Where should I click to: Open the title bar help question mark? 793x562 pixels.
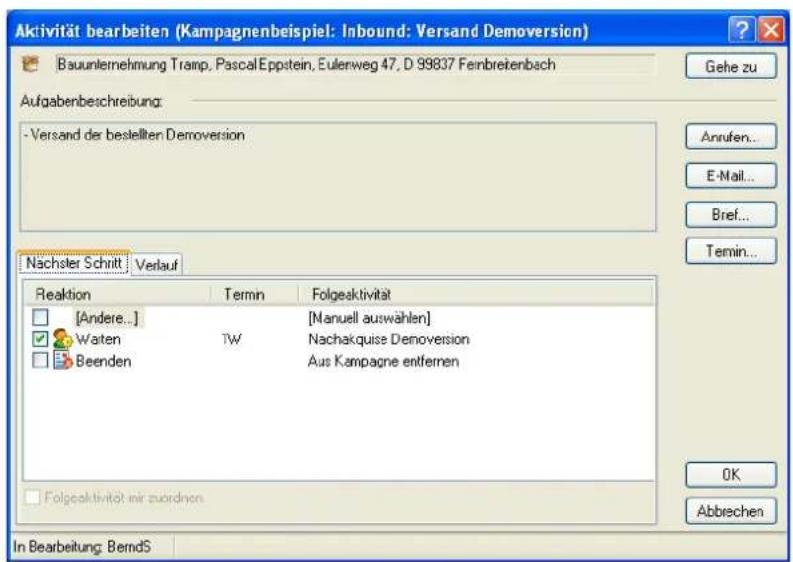coord(741,30)
